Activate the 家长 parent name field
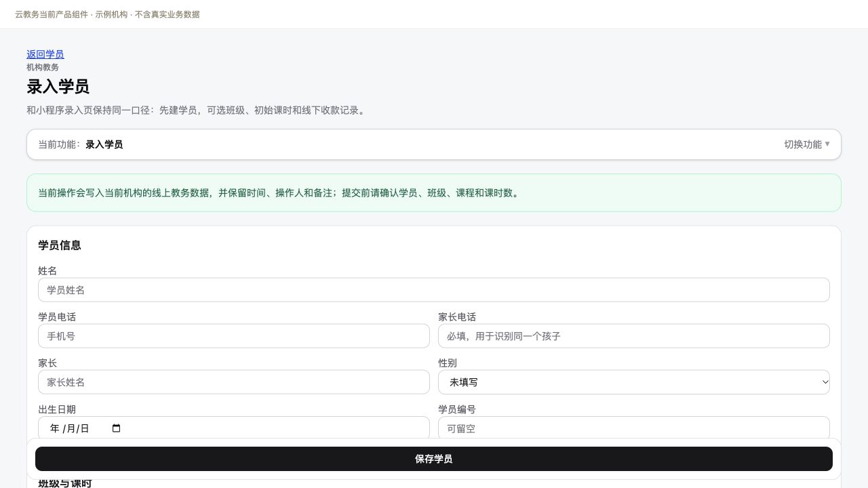The image size is (868, 488). point(234,382)
